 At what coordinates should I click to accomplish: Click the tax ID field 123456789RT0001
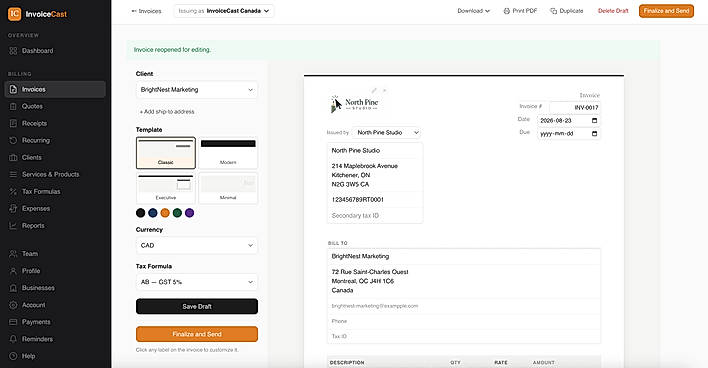[375, 200]
